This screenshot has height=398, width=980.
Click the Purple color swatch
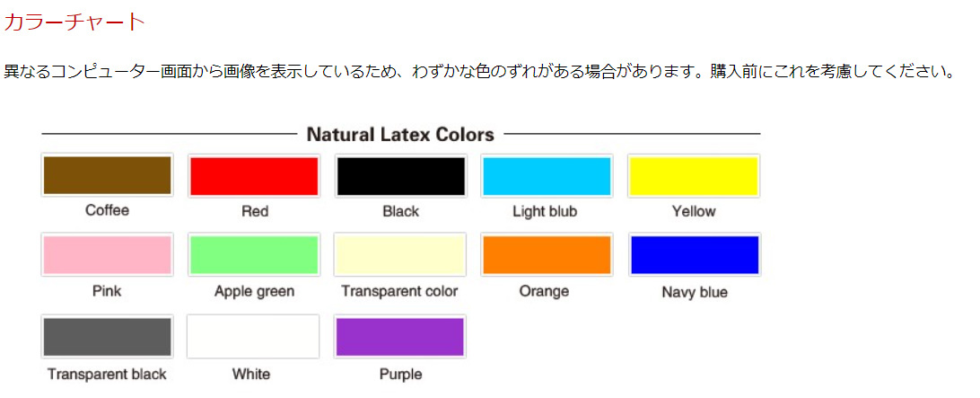(x=400, y=337)
